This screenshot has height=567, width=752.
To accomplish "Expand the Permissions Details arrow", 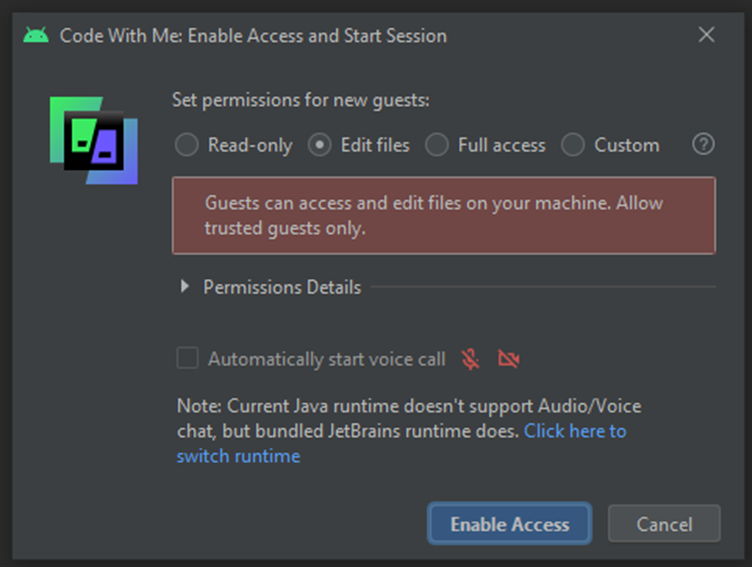I will (185, 287).
